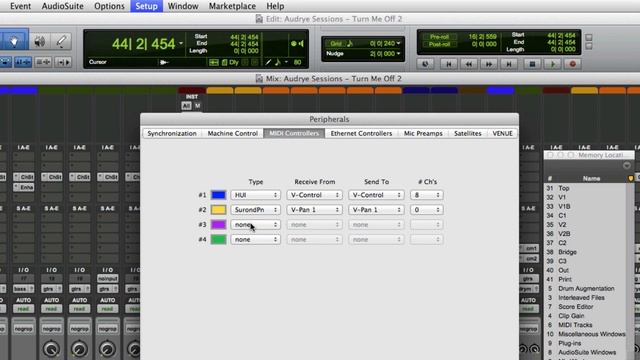
Task: Open Send To V-Control dropdown
Action: 376,195
